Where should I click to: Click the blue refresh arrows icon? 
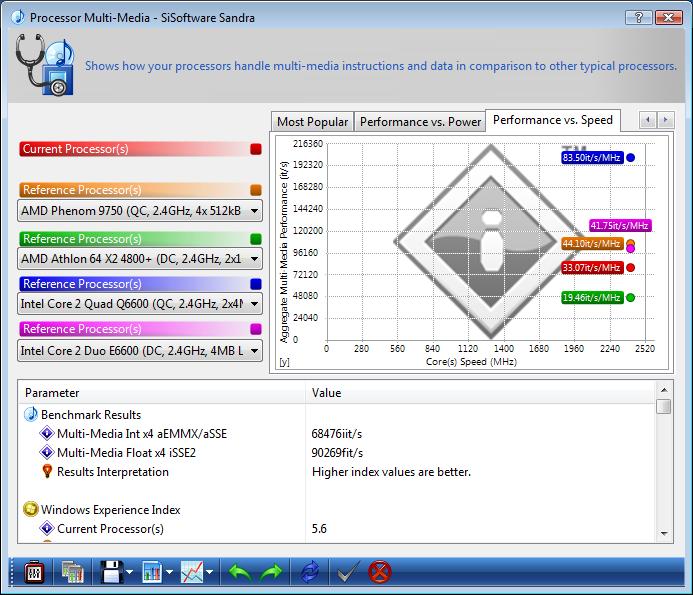pos(310,572)
